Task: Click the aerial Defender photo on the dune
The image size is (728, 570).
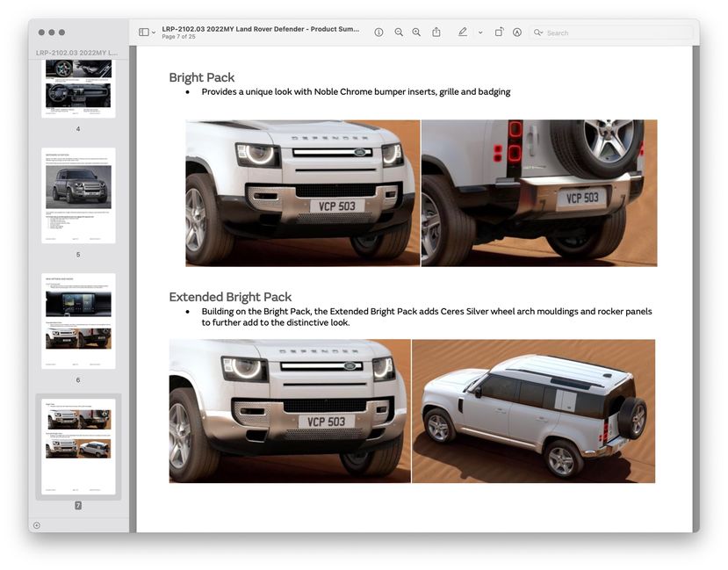Action: pos(533,411)
